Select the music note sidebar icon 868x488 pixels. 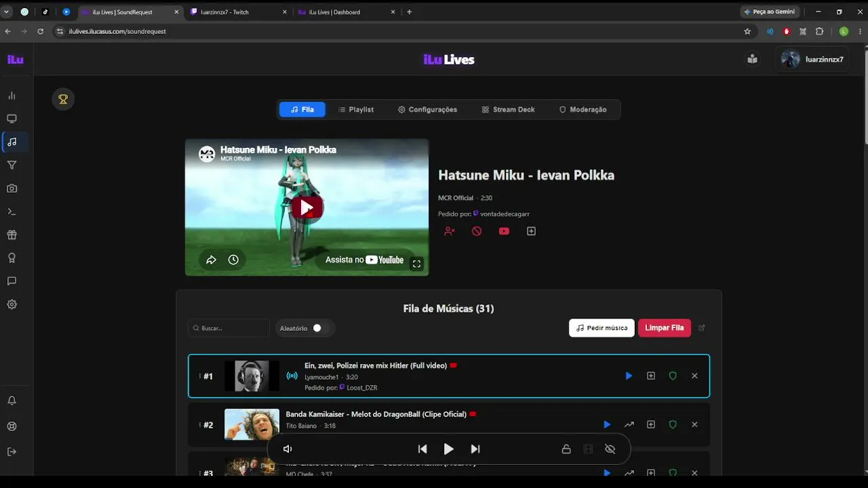(12, 142)
